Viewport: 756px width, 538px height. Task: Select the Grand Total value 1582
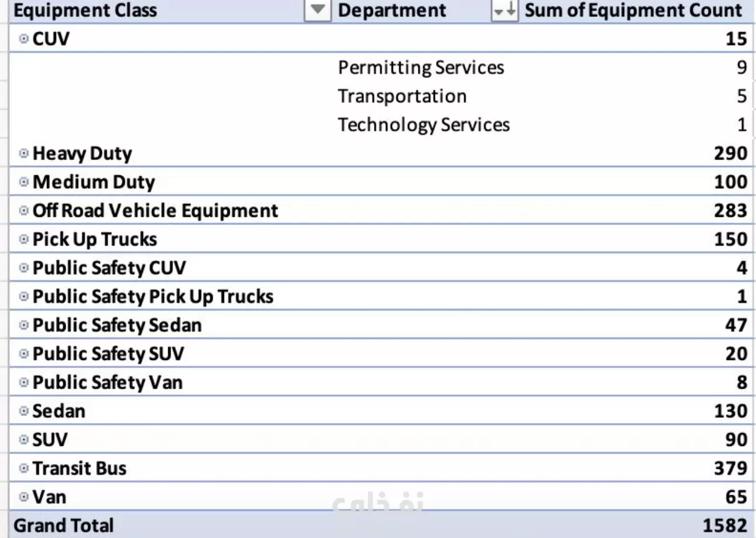(x=725, y=525)
